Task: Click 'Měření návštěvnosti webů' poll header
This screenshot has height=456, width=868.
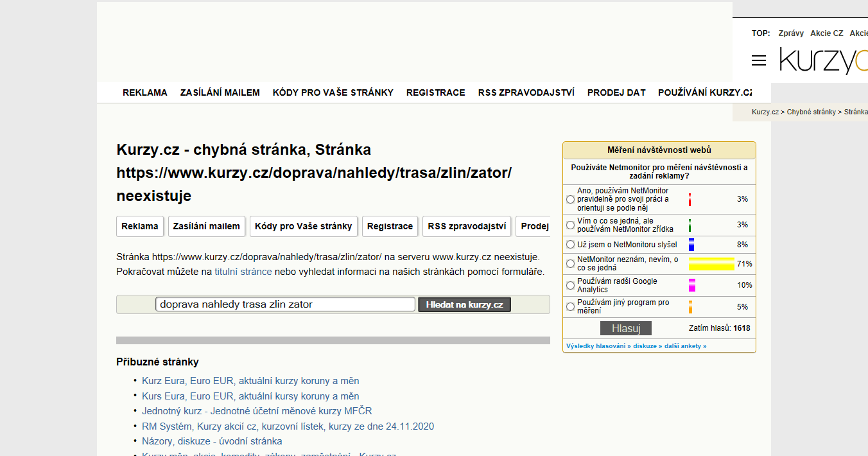Action: (x=659, y=150)
